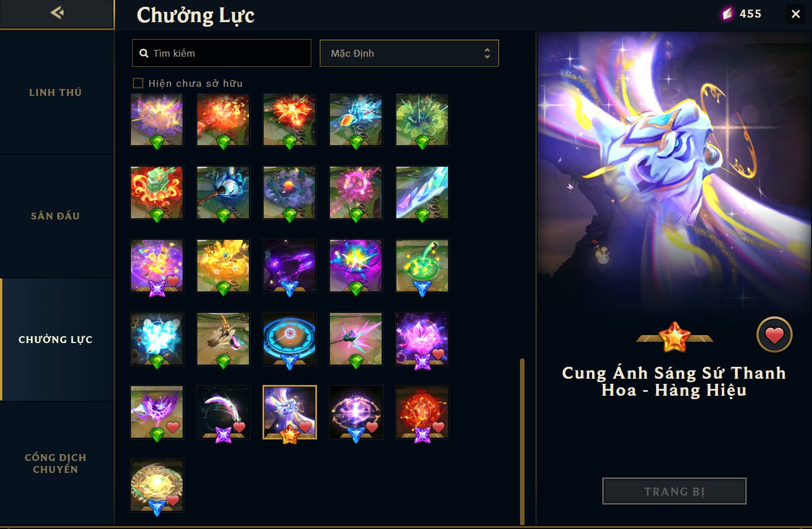Screen dimensions: 812x529
Task: Click the Trang Bị button
Action: tap(674, 491)
